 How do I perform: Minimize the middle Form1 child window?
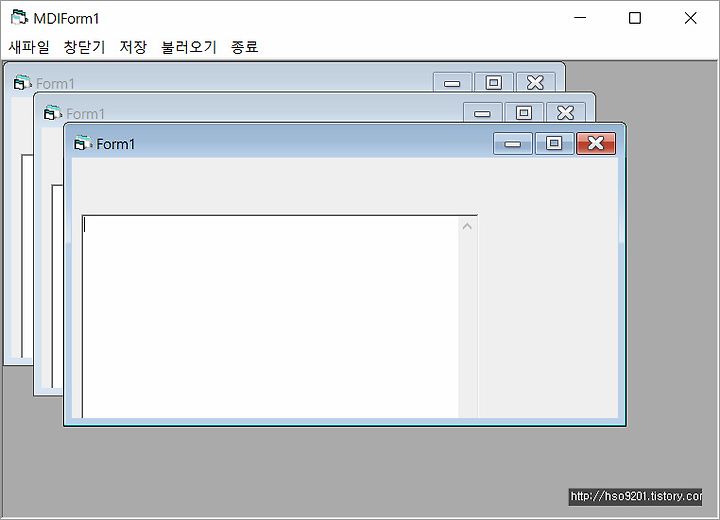point(482,113)
